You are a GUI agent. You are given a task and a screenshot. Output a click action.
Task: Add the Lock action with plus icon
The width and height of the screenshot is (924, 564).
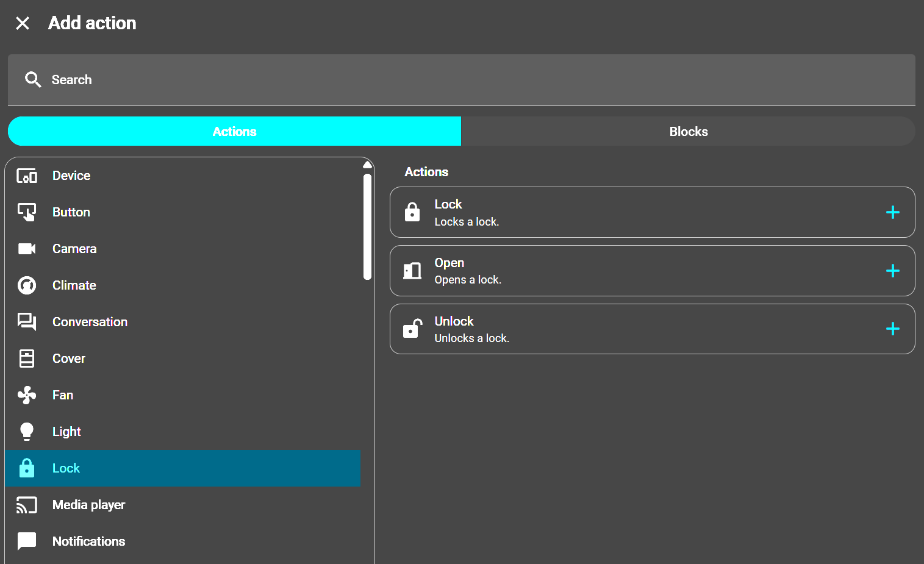click(893, 212)
